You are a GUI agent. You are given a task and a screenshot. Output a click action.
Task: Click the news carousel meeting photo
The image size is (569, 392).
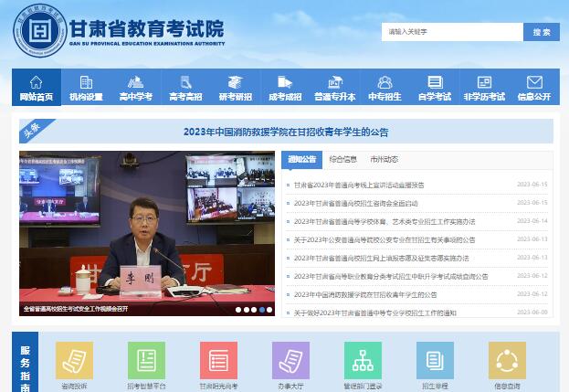pos(147,233)
